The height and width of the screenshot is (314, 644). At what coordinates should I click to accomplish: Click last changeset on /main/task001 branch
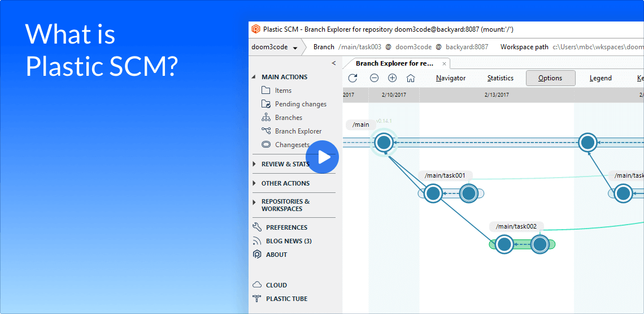(x=468, y=193)
